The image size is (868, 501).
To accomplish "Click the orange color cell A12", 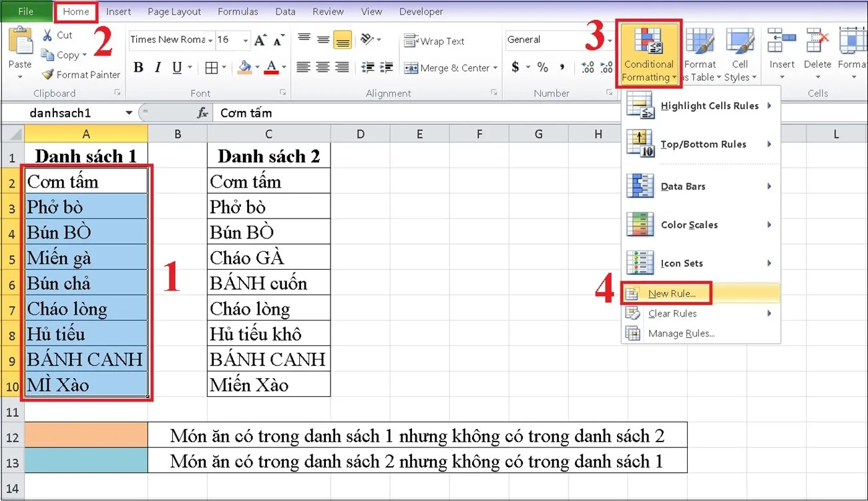I will coord(86,436).
